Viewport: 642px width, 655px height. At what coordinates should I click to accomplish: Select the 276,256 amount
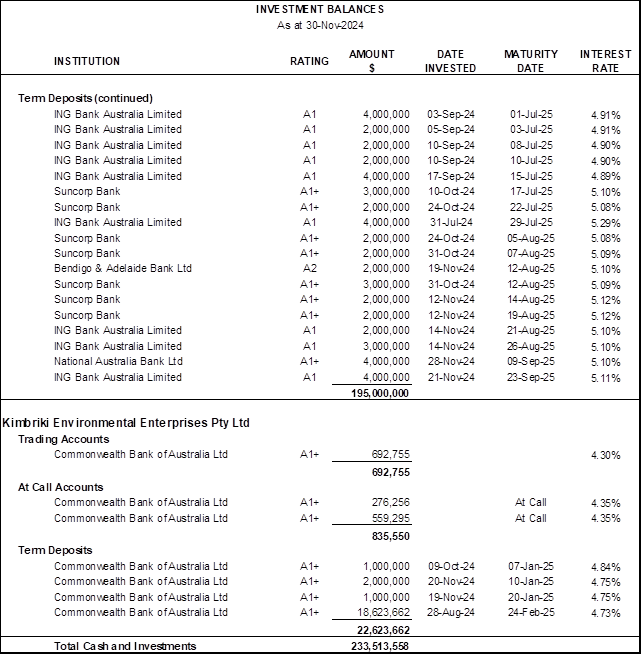[391, 502]
